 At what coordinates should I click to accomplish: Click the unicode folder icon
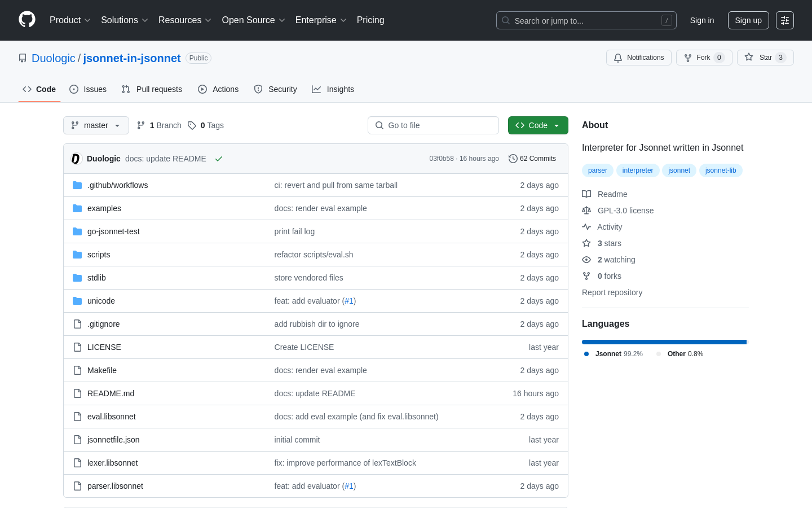(x=77, y=301)
